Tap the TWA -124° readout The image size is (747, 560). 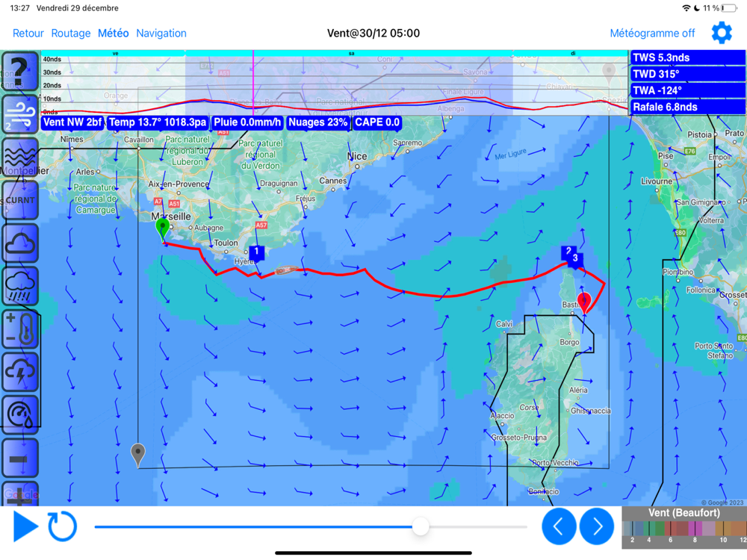(x=688, y=90)
